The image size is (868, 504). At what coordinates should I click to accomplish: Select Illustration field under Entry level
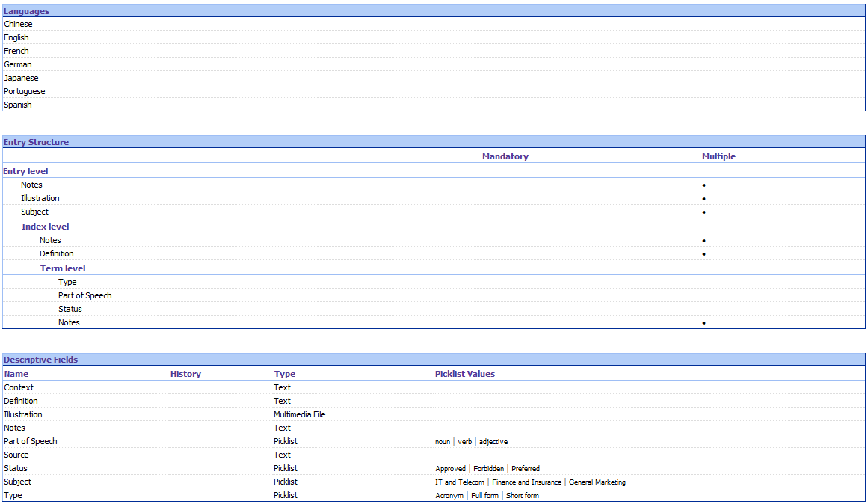(x=40, y=198)
